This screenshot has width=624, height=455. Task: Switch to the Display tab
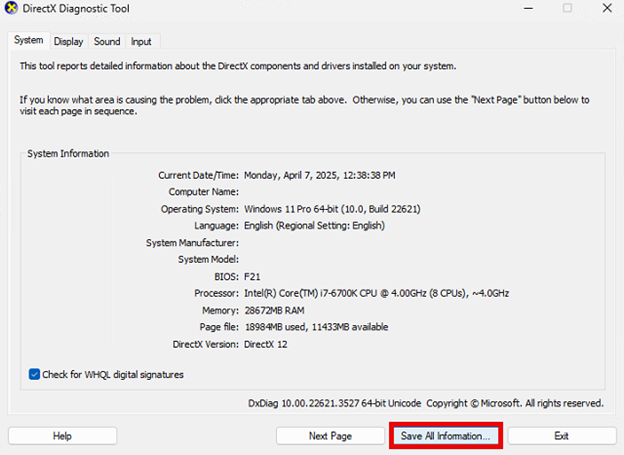coord(69,41)
